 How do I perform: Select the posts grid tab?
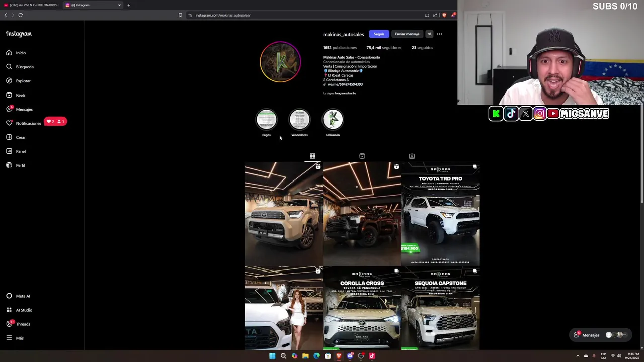(x=312, y=156)
